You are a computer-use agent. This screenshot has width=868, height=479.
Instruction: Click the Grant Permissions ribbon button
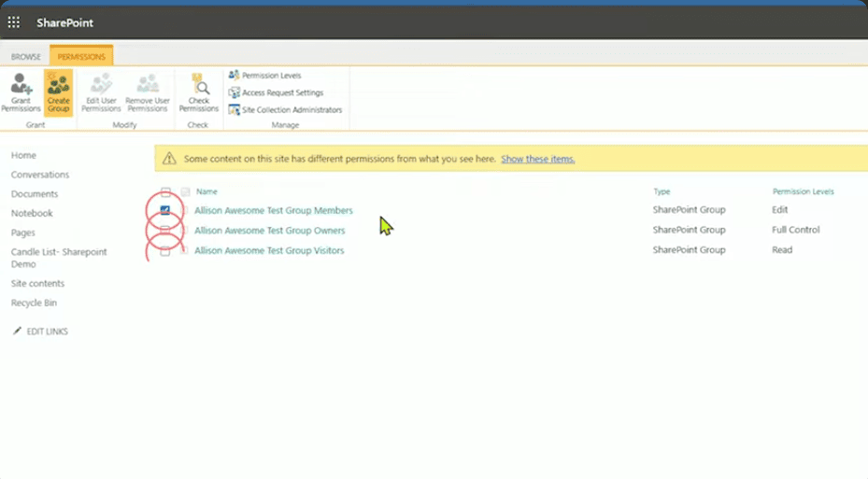[x=21, y=92]
